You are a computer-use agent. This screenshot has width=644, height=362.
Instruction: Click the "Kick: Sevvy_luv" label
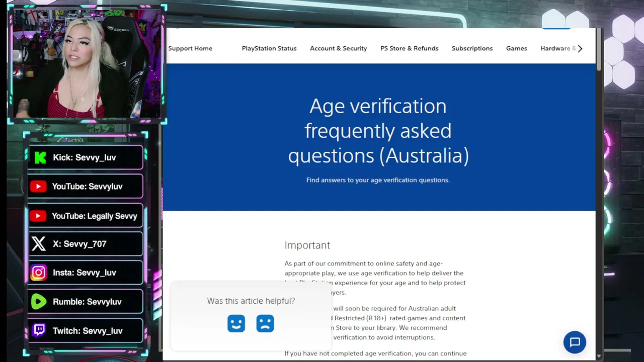click(85, 157)
